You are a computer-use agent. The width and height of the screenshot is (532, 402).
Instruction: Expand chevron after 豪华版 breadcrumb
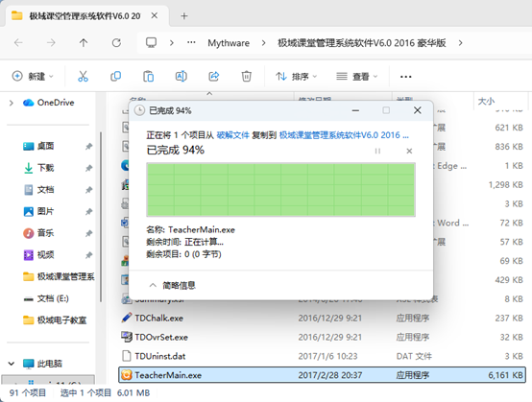coord(460,43)
